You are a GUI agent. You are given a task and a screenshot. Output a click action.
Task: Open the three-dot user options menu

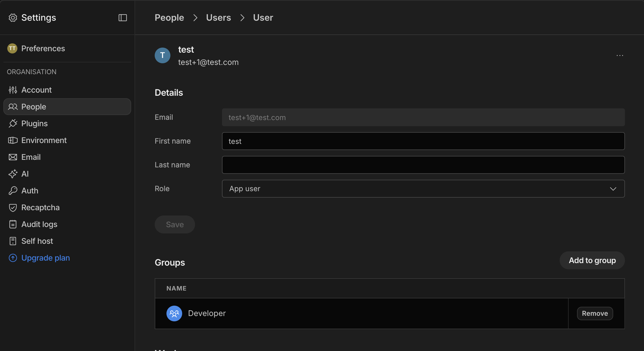[x=620, y=55]
